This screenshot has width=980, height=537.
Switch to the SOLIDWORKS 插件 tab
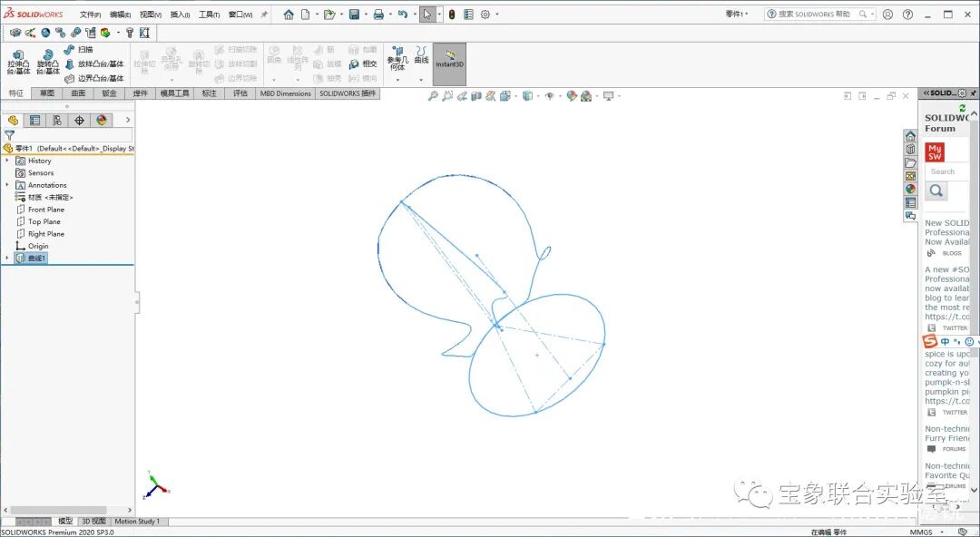pyautogui.click(x=348, y=93)
